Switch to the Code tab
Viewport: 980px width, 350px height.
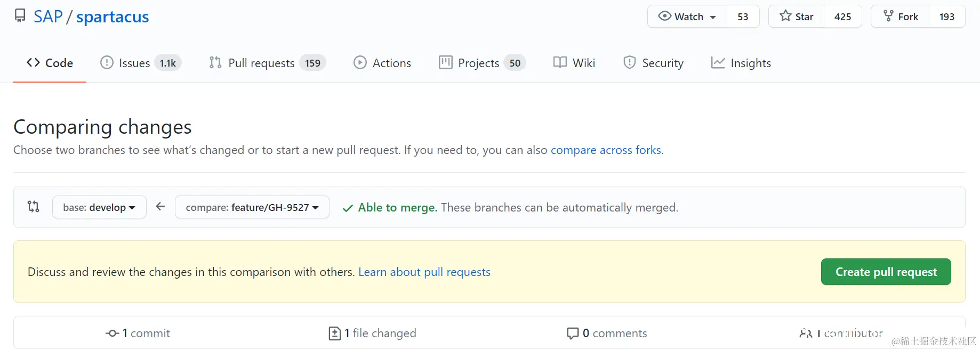(x=50, y=63)
